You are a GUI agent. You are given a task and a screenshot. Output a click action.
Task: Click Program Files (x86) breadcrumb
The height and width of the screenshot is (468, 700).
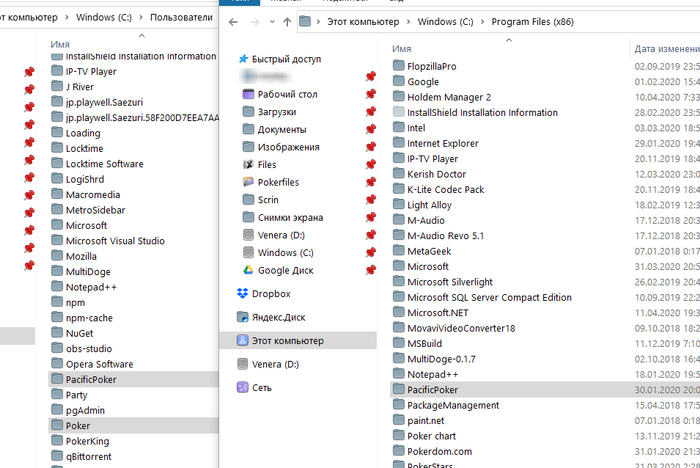tap(533, 22)
